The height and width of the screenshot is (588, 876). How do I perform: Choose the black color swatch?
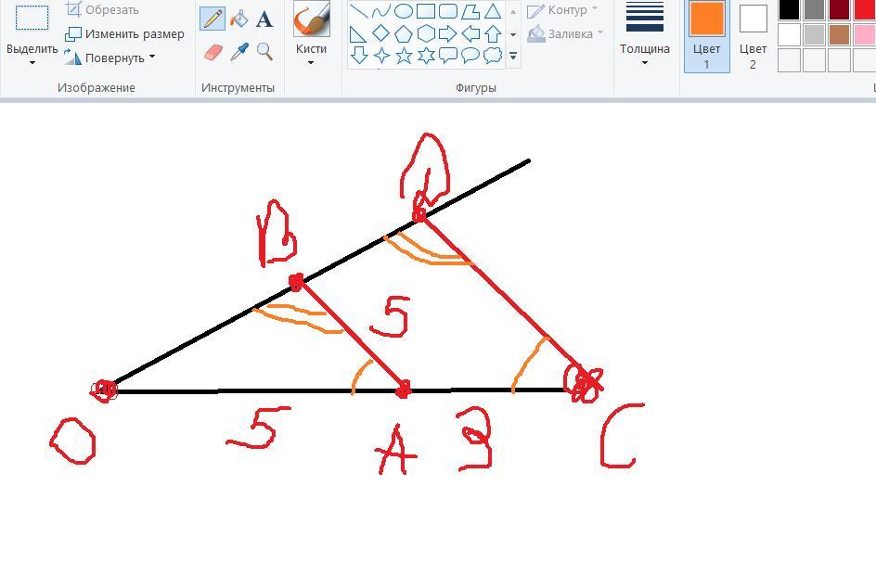[x=789, y=9]
